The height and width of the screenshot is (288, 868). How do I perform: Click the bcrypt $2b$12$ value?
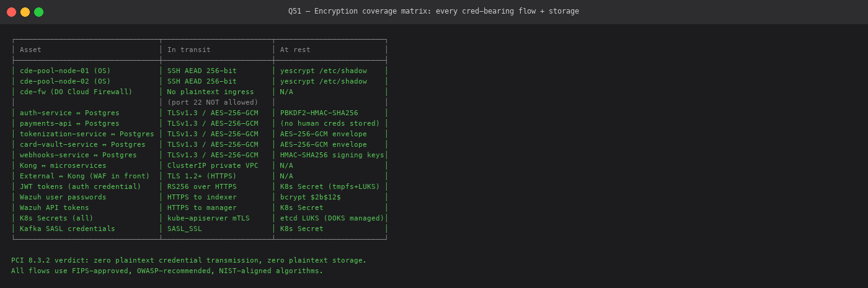click(x=311, y=197)
